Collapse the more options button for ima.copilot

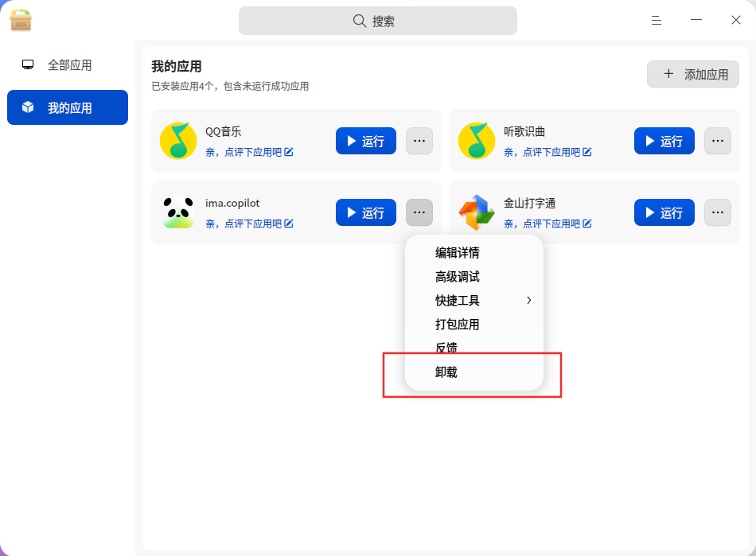point(419,212)
